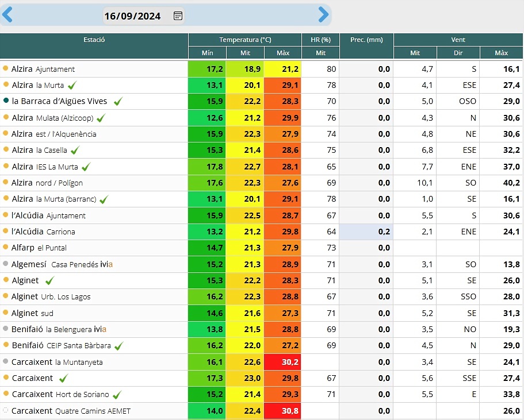
Task: Open the calendar date picker icon
Action: coord(178,16)
